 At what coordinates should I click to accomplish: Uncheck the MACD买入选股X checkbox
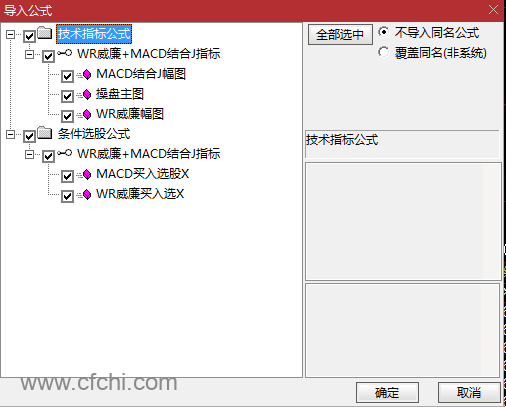(x=67, y=176)
